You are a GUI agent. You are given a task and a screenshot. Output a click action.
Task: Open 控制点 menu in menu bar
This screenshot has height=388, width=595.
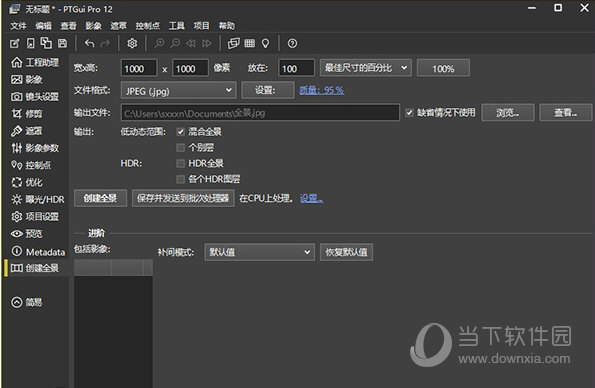coord(148,25)
